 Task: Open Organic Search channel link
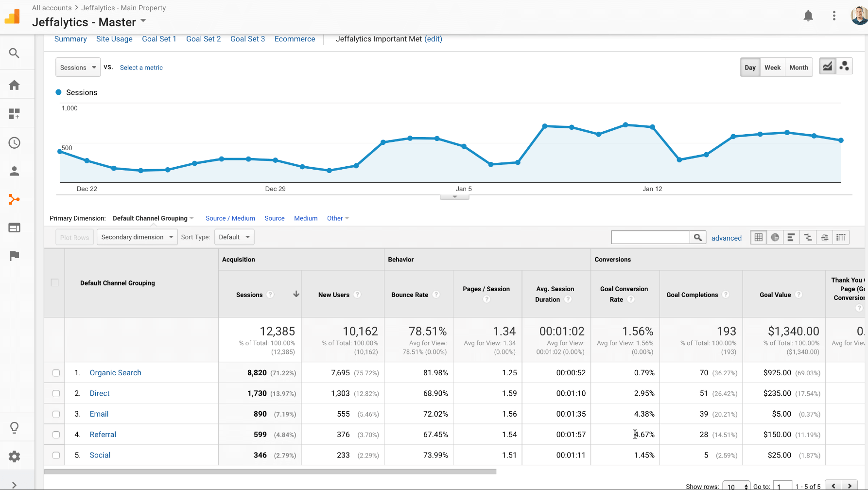click(115, 373)
